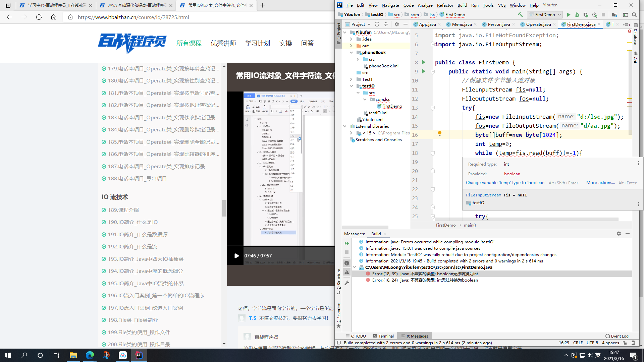Screen dimensions: 644x362
Task: Open IntelliJ Search Everywhere magnifier
Action: click(634, 15)
